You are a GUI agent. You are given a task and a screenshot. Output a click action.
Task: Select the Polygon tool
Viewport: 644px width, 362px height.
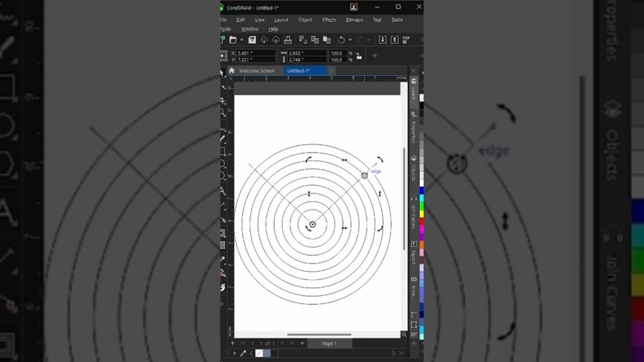[223, 176]
